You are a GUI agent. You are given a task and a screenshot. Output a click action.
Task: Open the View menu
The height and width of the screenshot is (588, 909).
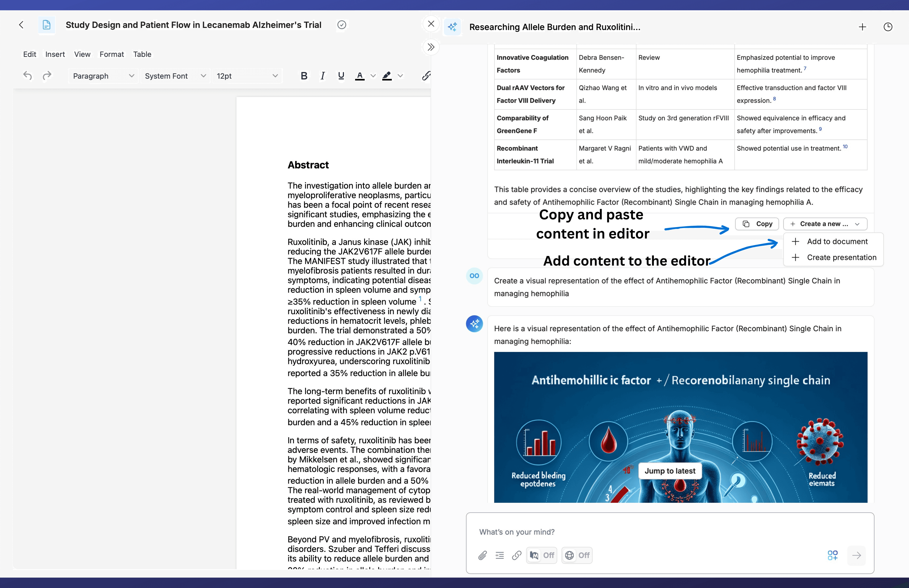pos(82,54)
